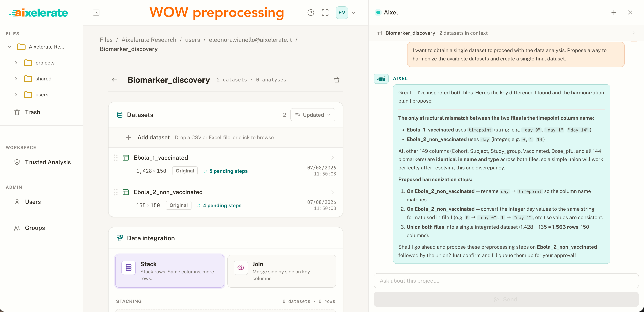Open Ebola_2_non_vaccinated via its right chevron
644x312 pixels.
click(x=333, y=192)
